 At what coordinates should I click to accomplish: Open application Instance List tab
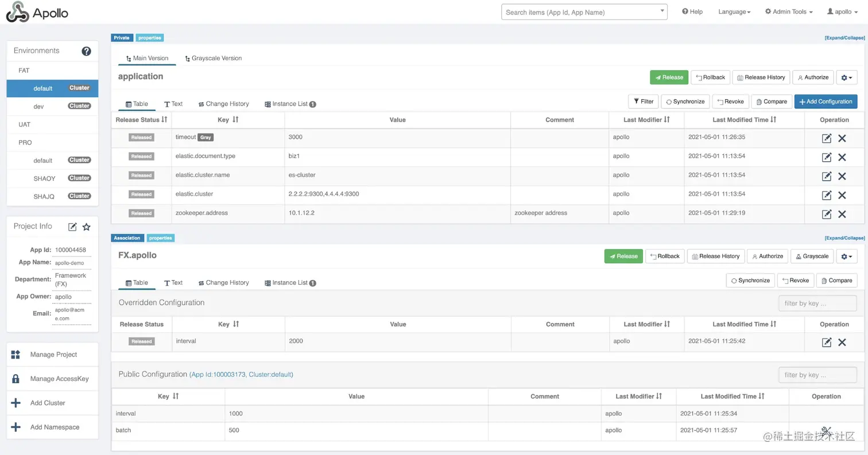[290, 104]
